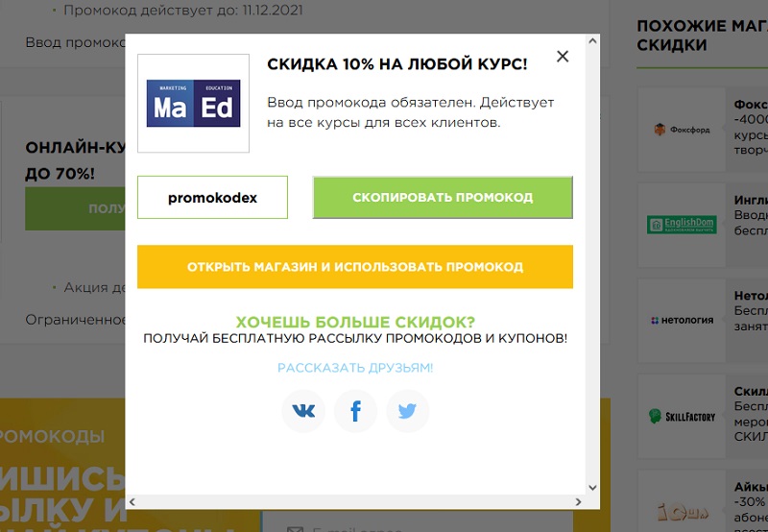
Task: Click the popup scroll right arrow
Action: (579, 501)
